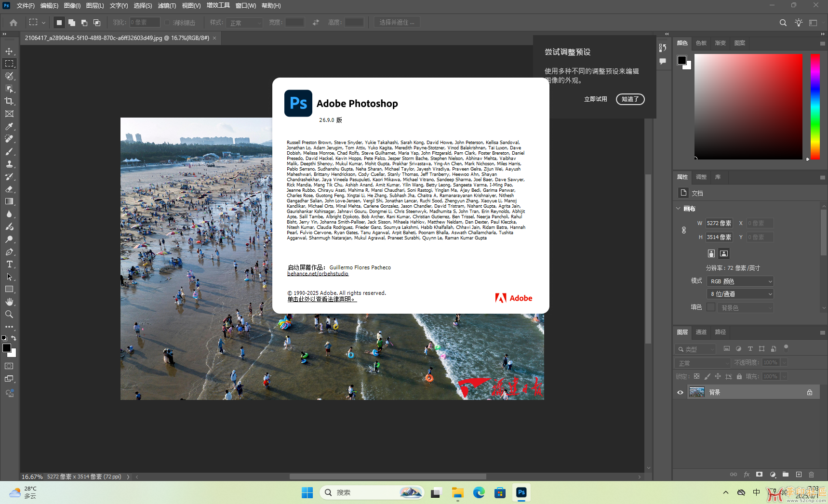This screenshot has width=828, height=504.
Task: Set canvas to portrait orientation
Action: 711,253
